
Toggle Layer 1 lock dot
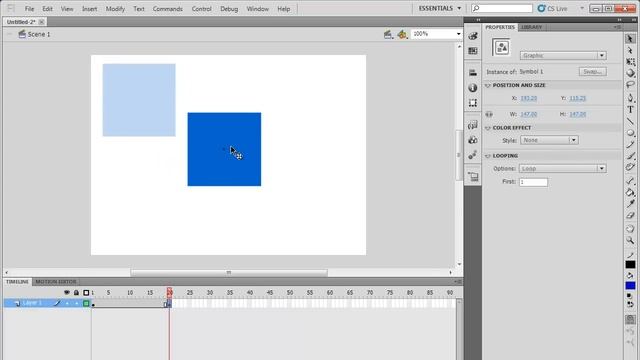click(x=76, y=303)
